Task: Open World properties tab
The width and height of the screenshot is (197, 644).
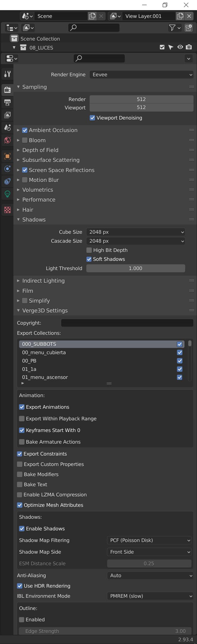Action: click(x=7, y=140)
